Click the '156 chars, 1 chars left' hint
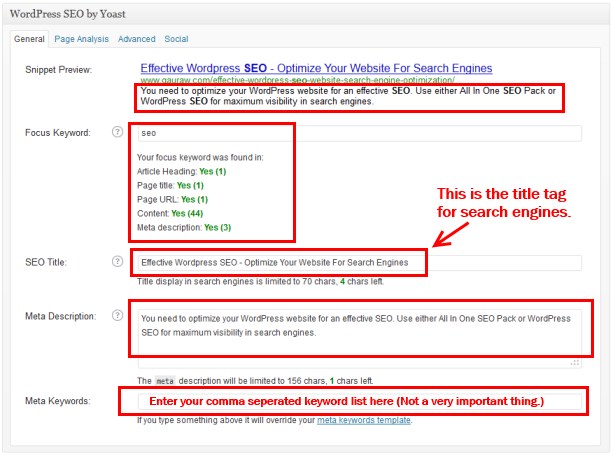 [255, 381]
